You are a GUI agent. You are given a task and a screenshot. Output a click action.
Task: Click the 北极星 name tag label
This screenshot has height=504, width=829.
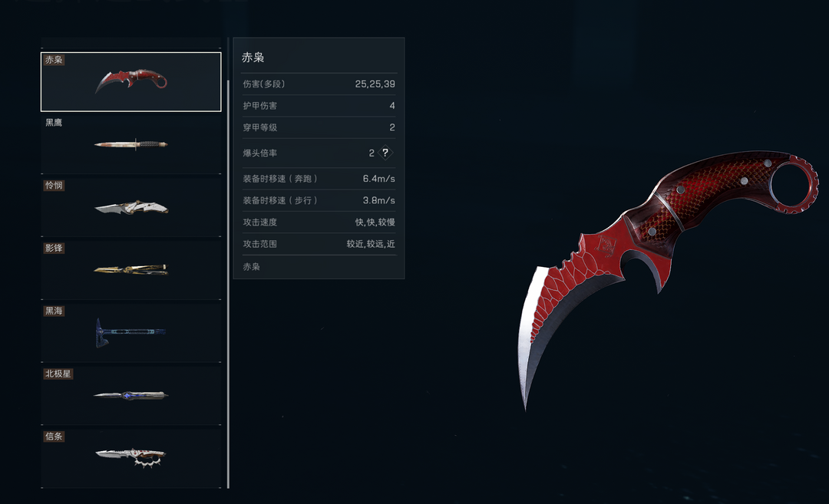(58, 374)
